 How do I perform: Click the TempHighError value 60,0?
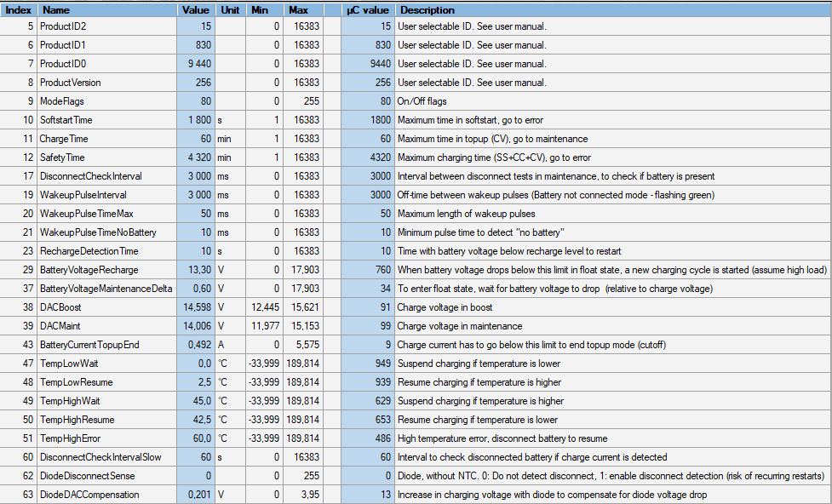(196, 438)
